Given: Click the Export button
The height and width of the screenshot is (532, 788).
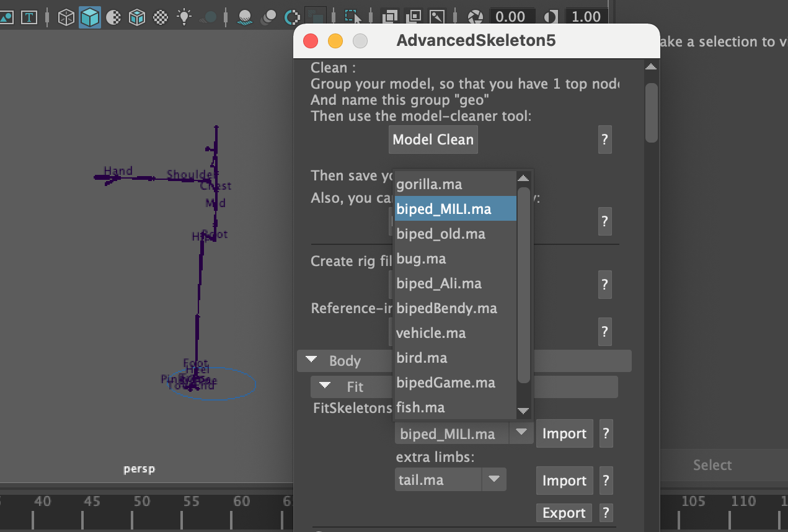Looking at the screenshot, I should 564,513.
